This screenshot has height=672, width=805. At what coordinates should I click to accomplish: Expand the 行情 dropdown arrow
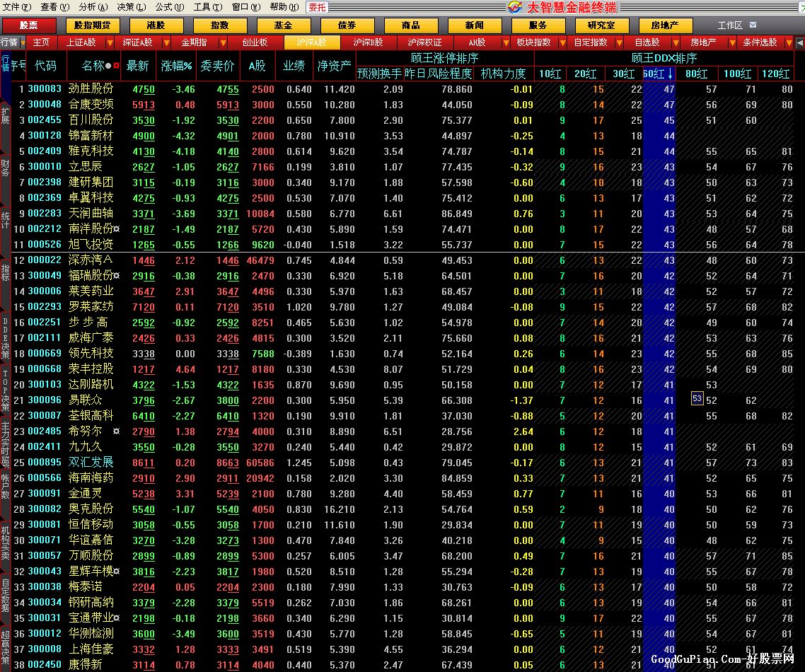(x=23, y=42)
